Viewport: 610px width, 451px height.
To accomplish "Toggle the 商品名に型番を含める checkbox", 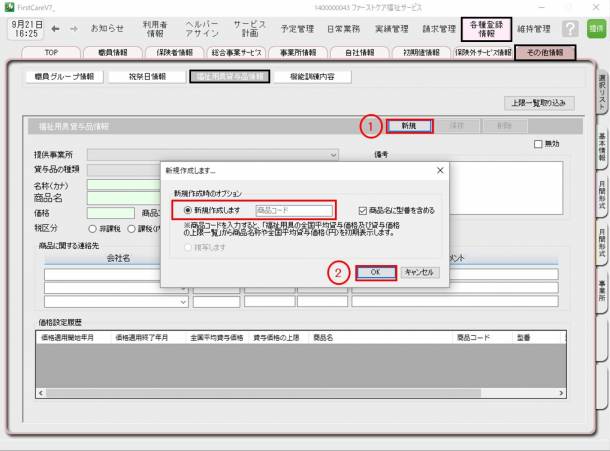I will click(363, 211).
